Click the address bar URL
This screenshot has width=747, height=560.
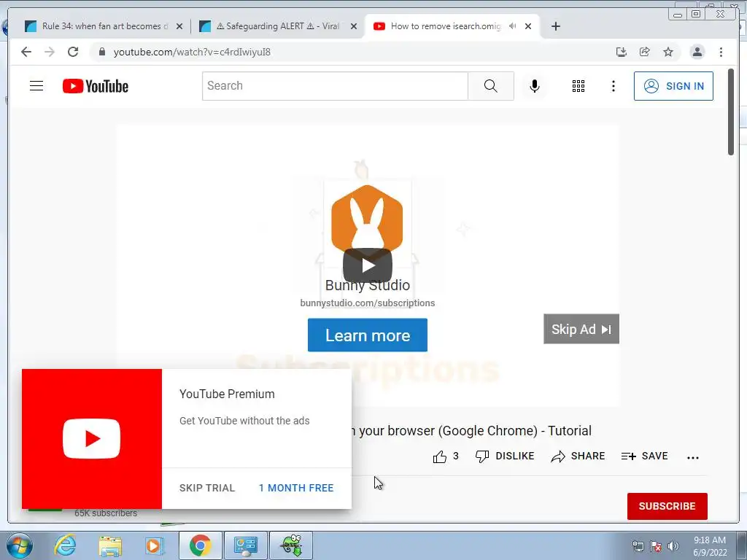click(x=192, y=52)
